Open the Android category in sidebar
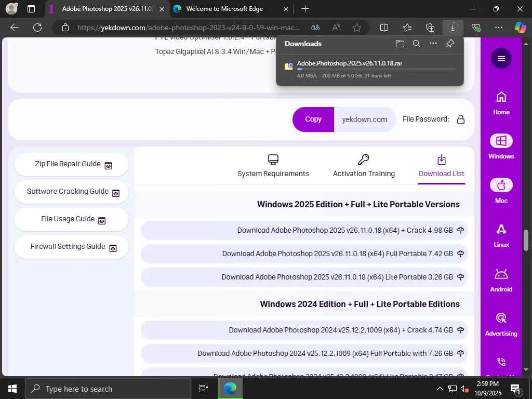 click(501, 280)
